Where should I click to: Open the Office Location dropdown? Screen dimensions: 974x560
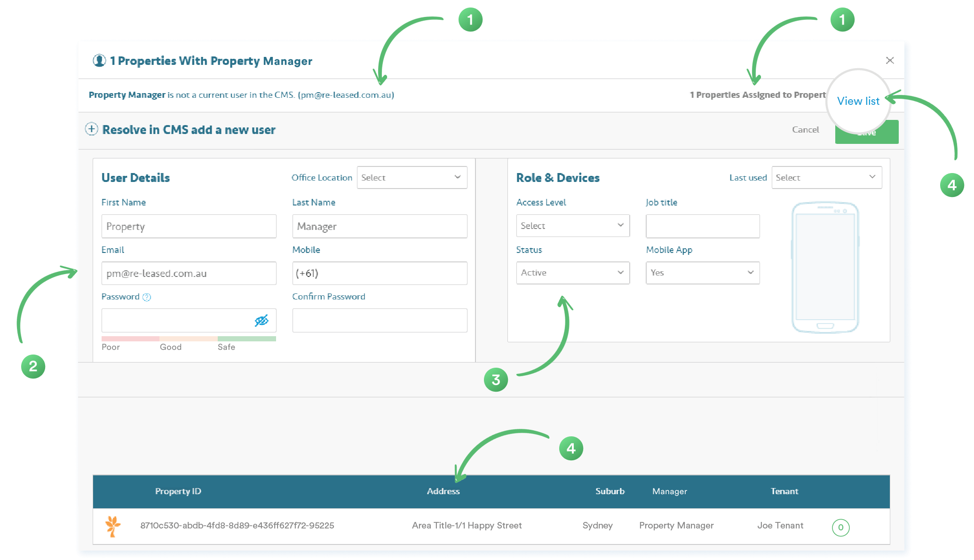[x=412, y=177]
